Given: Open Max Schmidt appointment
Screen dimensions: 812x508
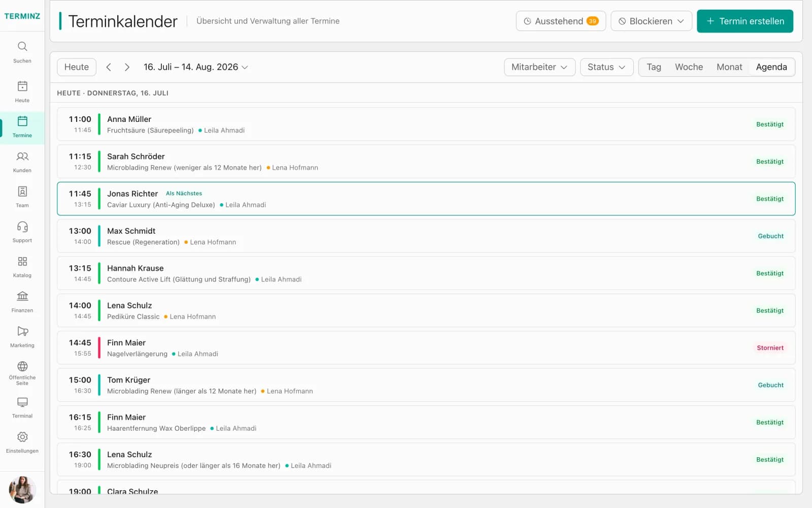Looking at the screenshot, I should click(x=426, y=236).
